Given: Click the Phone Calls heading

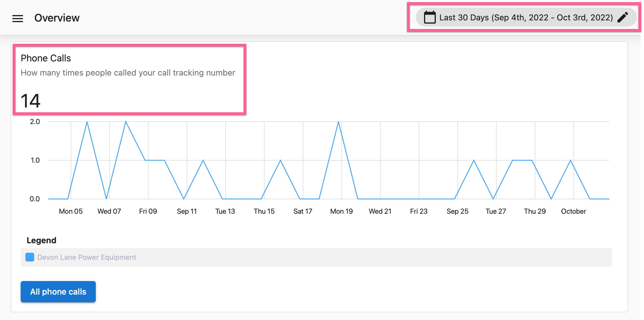Looking at the screenshot, I should click(46, 58).
